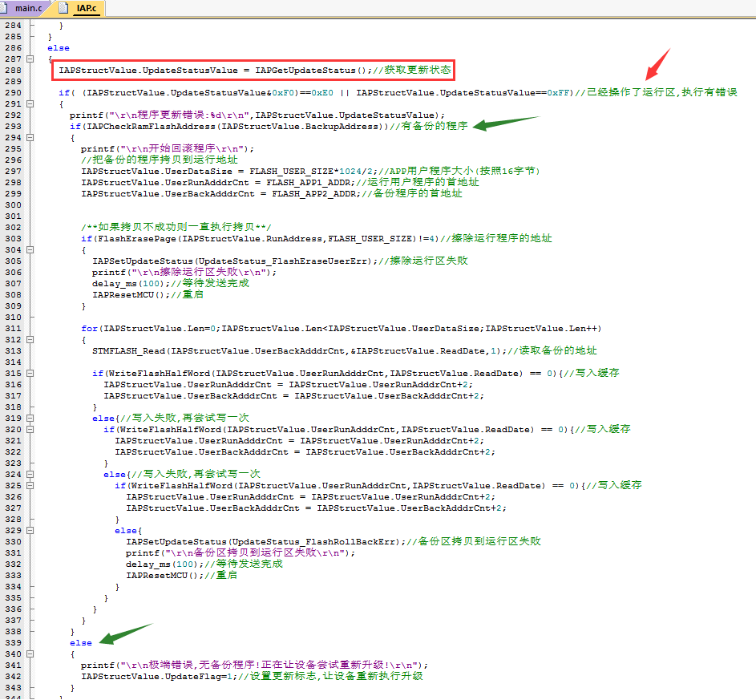Click the block comment on line 302
The image size is (756, 700).
176,228
